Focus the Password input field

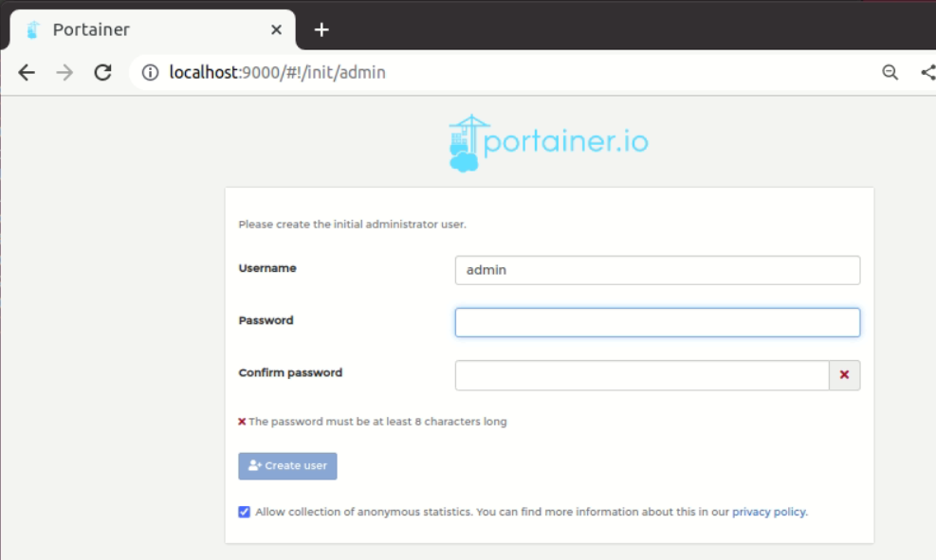(656, 322)
